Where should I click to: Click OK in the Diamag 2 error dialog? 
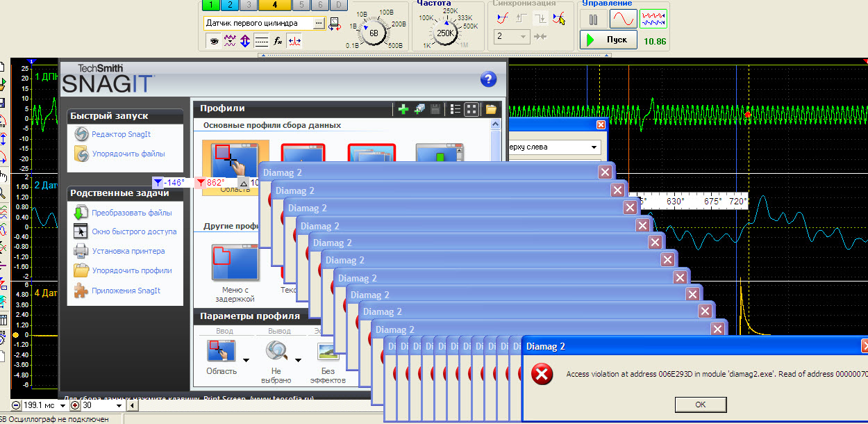(700, 405)
